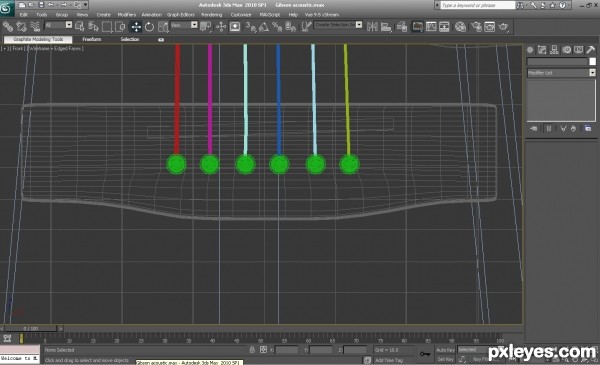Toggle the Percent Snap button
This screenshot has height=365, width=600.
point(277,27)
